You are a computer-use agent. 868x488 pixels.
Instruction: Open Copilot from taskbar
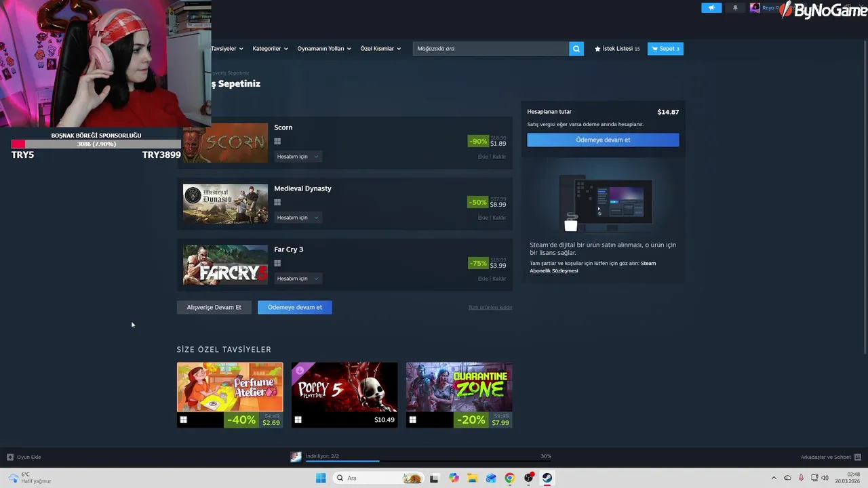coord(454,478)
